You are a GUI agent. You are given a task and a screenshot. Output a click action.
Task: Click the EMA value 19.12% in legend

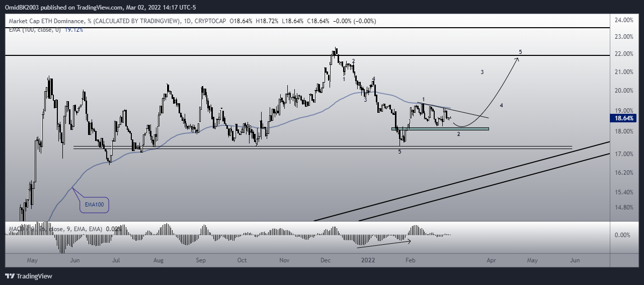click(73, 30)
